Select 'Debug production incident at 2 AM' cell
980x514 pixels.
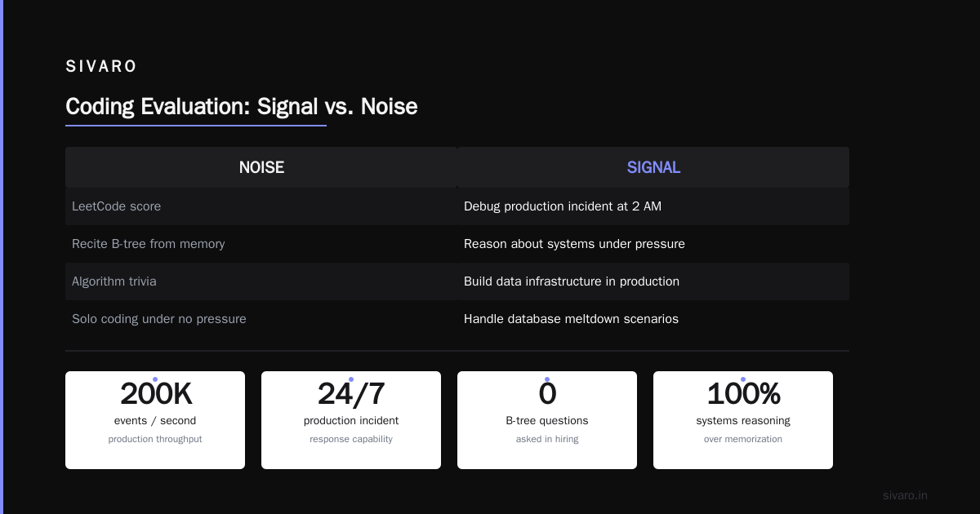point(653,206)
